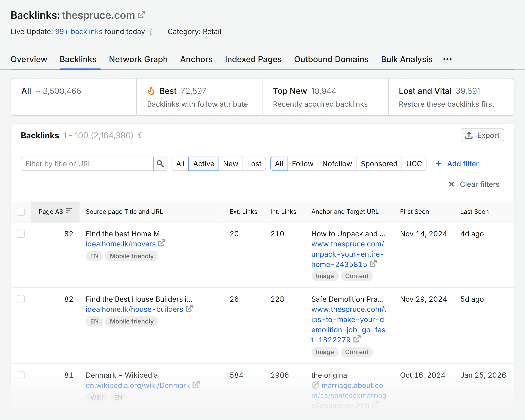The height and width of the screenshot is (420, 525).
Task: Open external icon after home-2435815 URL
Action: [373, 264]
